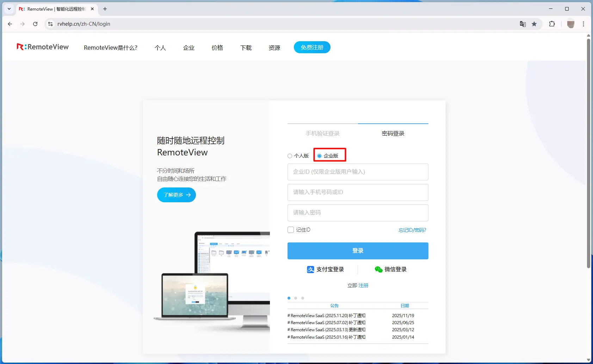Open site information icon beside the URL

[50, 24]
